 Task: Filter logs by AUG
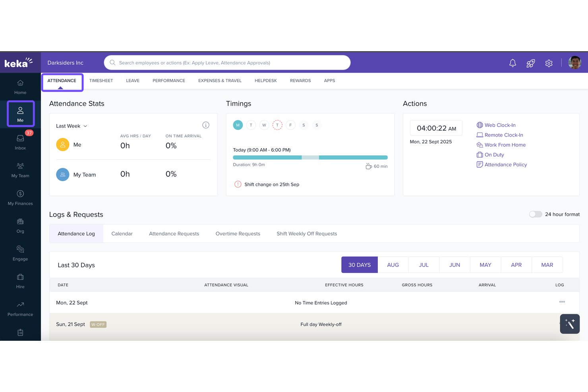tap(393, 265)
